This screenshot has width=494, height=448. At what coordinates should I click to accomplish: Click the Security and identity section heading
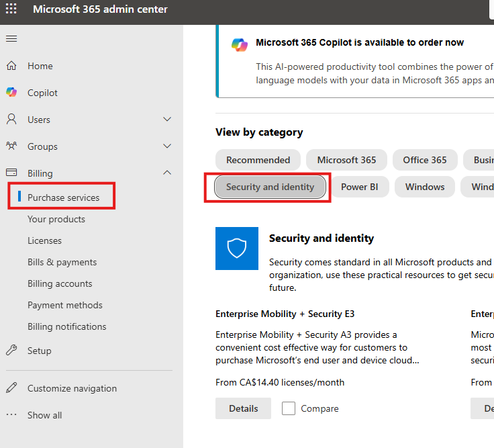coord(322,238)
